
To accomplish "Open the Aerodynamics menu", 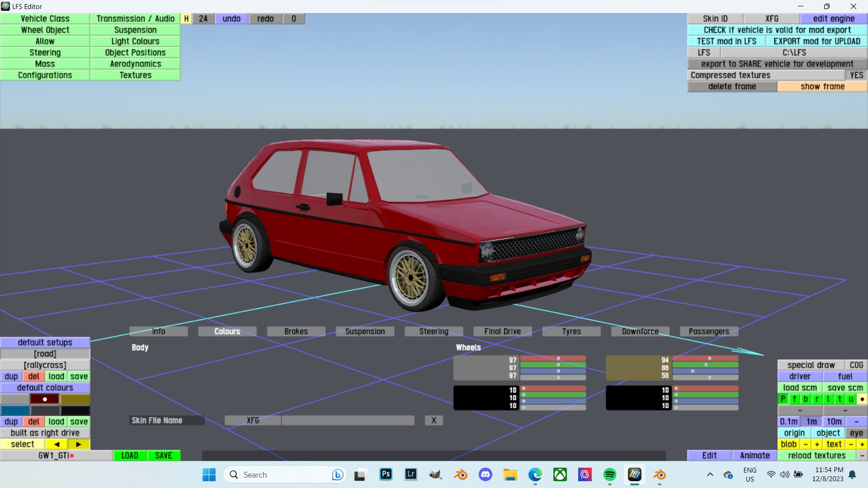I will tap(135, 64).
